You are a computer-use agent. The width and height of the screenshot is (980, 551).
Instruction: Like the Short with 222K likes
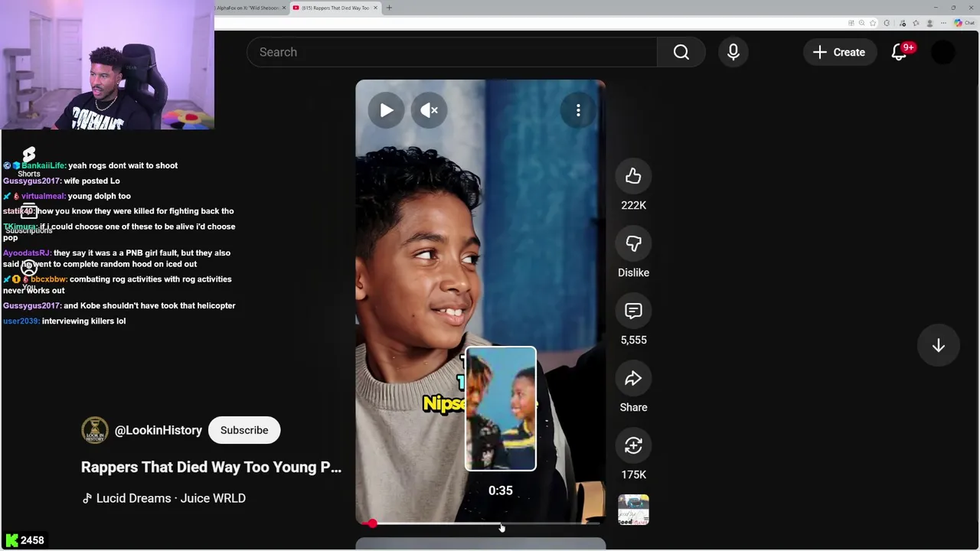[x=633, y=176]
